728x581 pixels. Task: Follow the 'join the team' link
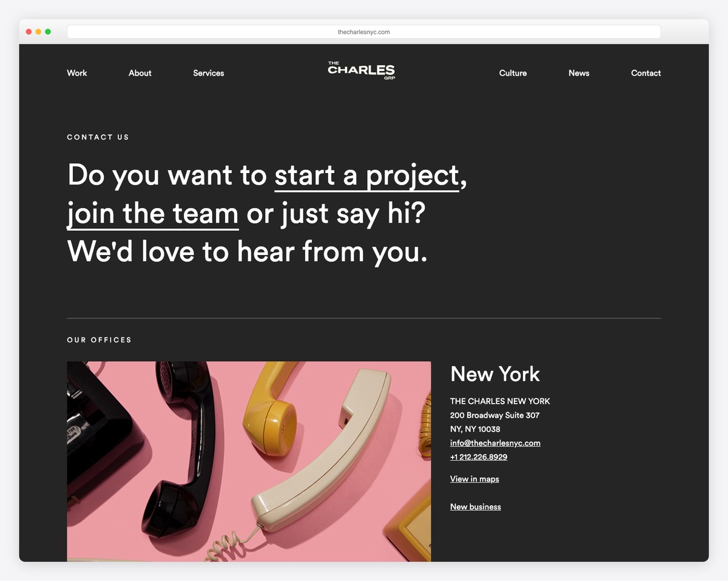pyautogui.click(x=153, y=214)
